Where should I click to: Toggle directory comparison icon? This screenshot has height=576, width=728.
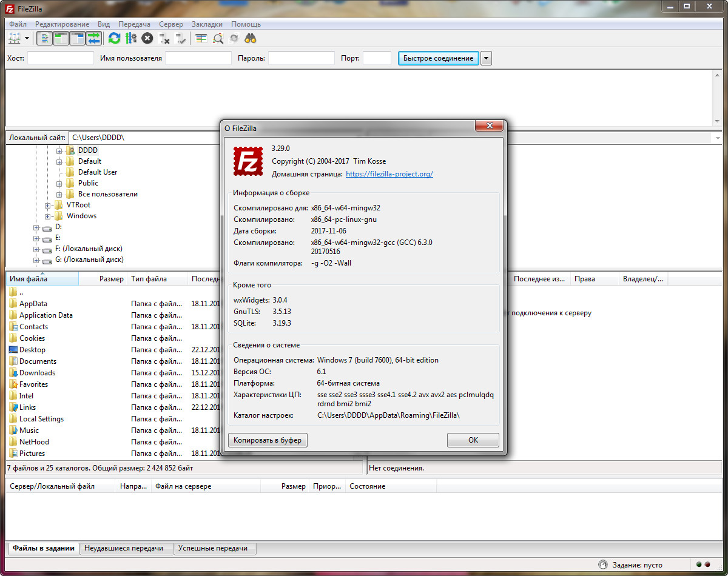click(x=218, y=39)
